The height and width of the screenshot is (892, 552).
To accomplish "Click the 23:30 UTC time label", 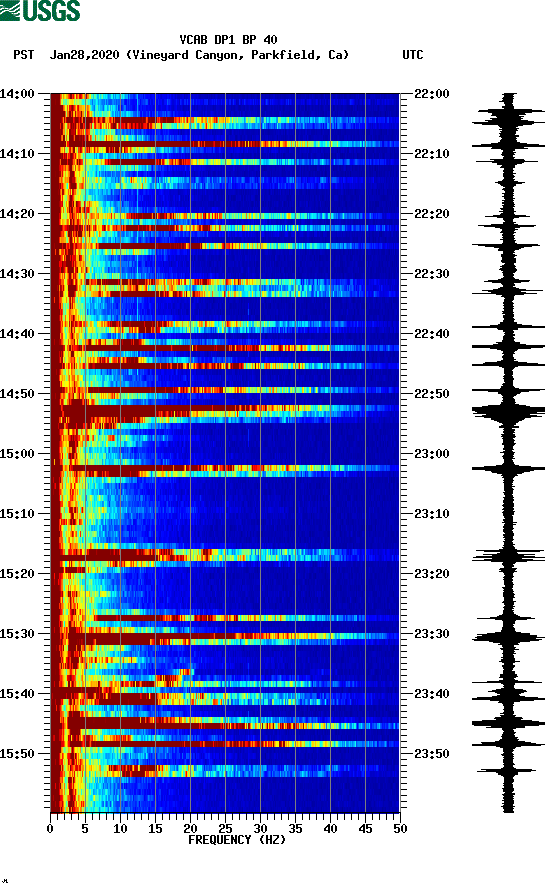I will coord(432,634).
